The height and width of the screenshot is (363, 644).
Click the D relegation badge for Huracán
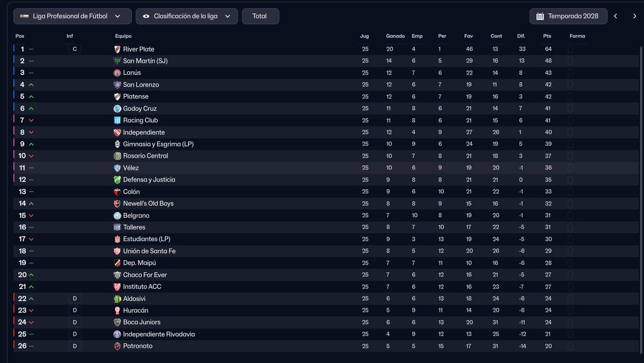tap(75, 310)
